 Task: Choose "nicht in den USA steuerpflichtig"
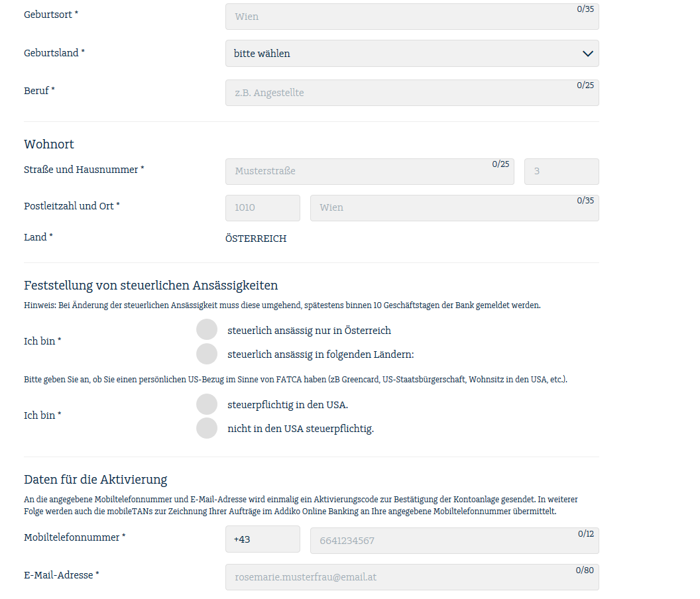click(207, 428)
